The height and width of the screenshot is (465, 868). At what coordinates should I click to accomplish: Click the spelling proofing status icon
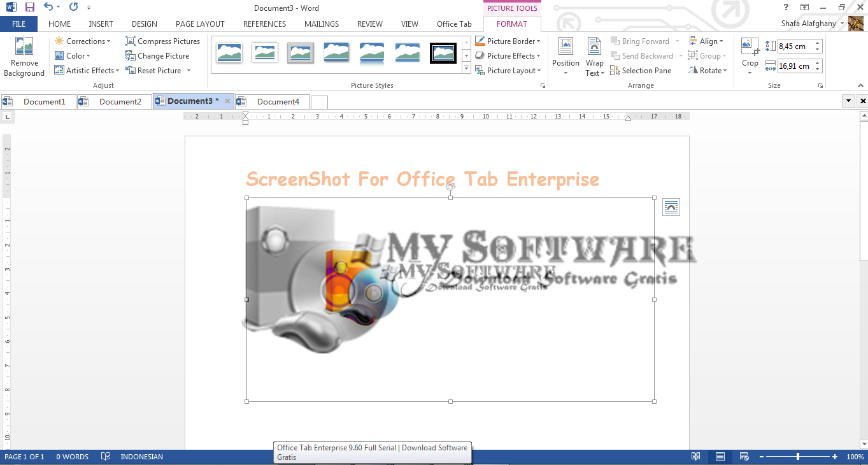click(x=106, y=457)
